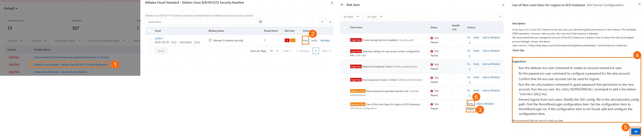Add Non-root Users Logons item to whitelist
The height and width of the screenshot is (138, 644).
pos(485,104)
